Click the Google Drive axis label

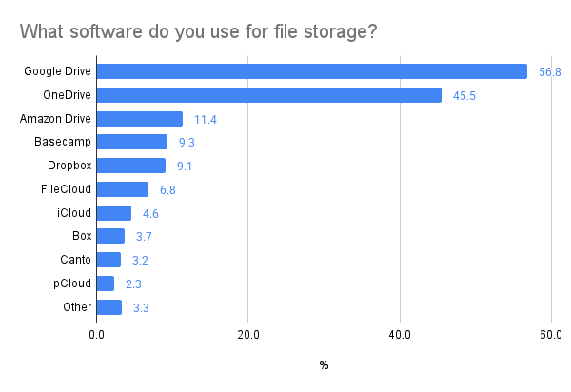[x=58, y=71]
